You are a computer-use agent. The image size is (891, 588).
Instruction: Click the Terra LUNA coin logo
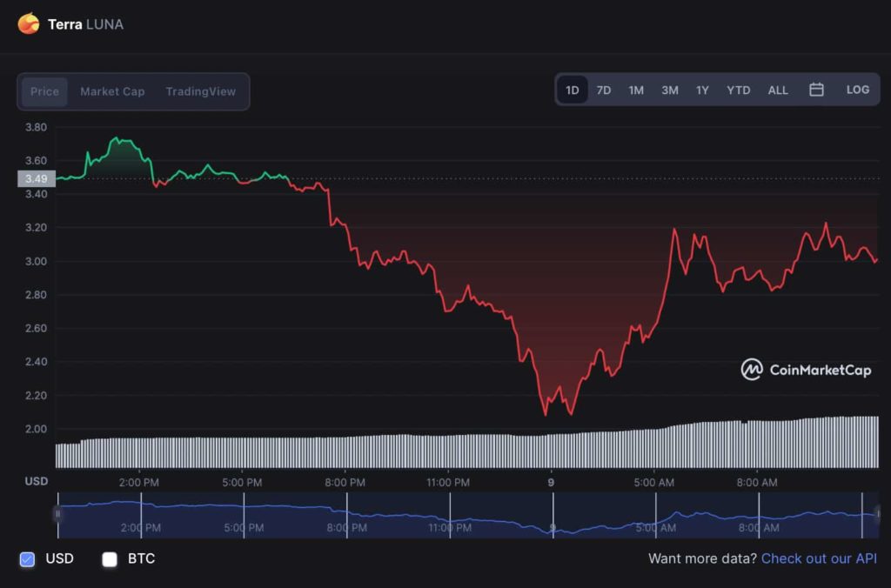pyautogui.click(x=29, y=23)
